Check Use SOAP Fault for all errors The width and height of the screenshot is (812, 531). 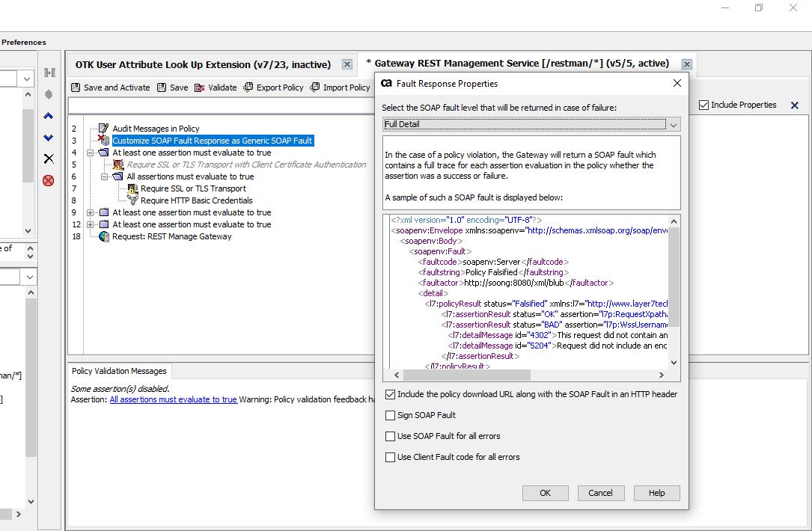[390, 436]
